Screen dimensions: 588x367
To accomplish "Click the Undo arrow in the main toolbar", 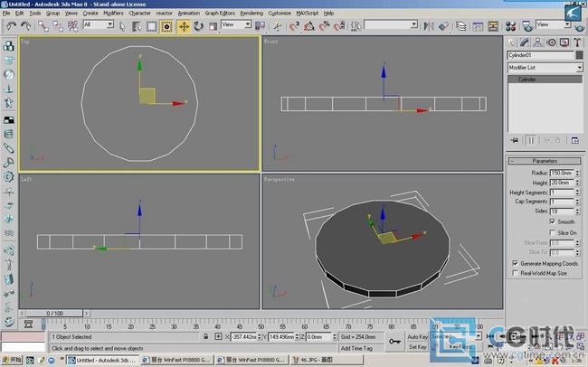I will [x=11, y=26].
